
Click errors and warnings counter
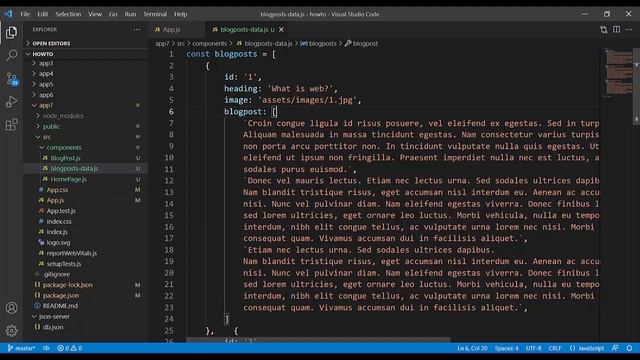[x=70, y=348]
